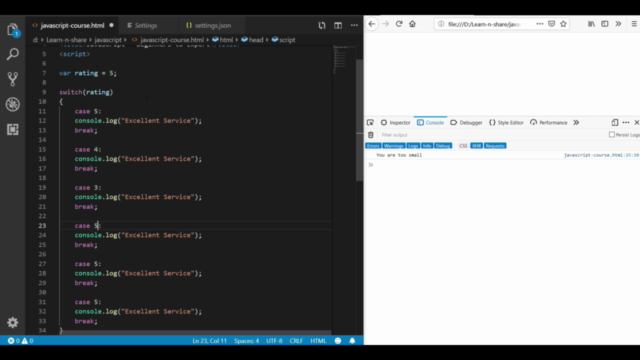
Task: Clear the console output with trash icon
Action: tap(371, 135)
